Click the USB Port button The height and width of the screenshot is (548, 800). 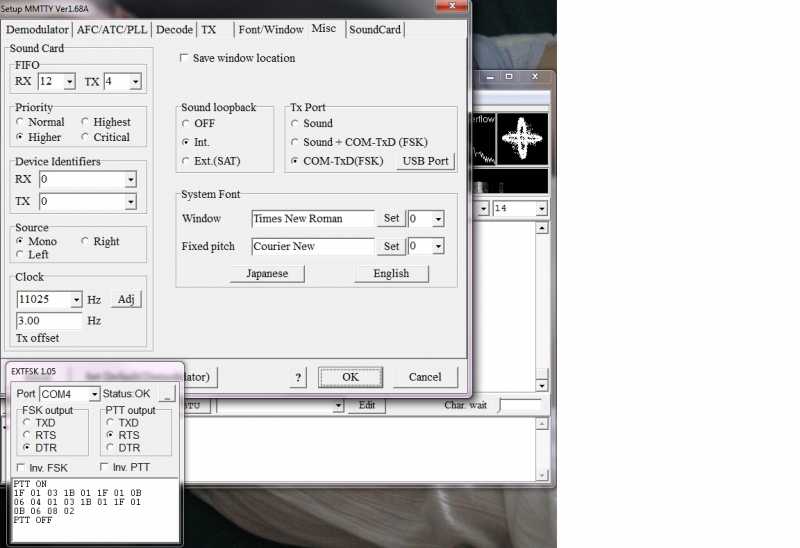click(x=425, y=161)
